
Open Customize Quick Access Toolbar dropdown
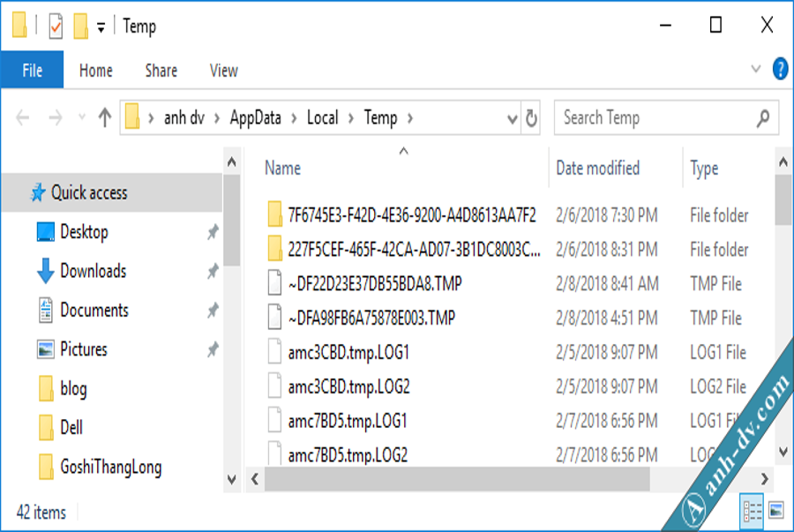[101, 28]
